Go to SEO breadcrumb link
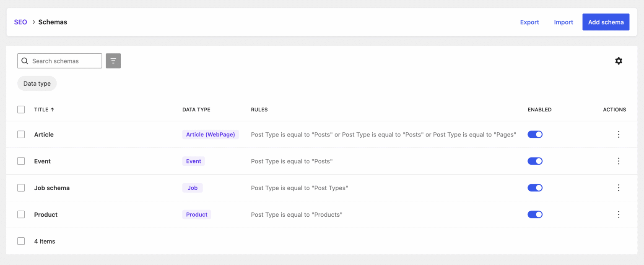The image size is (644, 265). (21, 22)
